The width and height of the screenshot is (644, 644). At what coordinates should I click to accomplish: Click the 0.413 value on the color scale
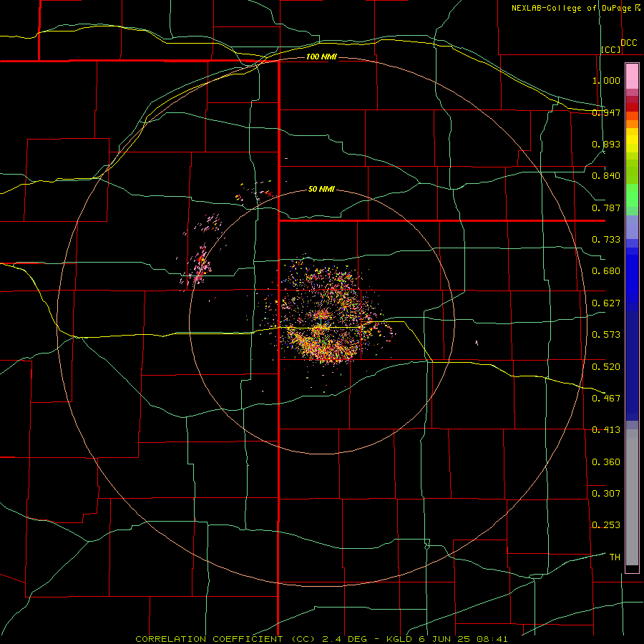click(x=606, y=430)
